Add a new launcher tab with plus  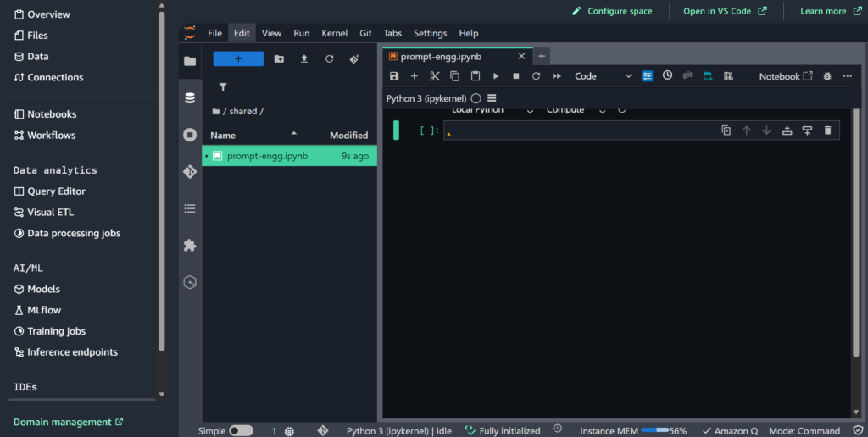[542, 56]
